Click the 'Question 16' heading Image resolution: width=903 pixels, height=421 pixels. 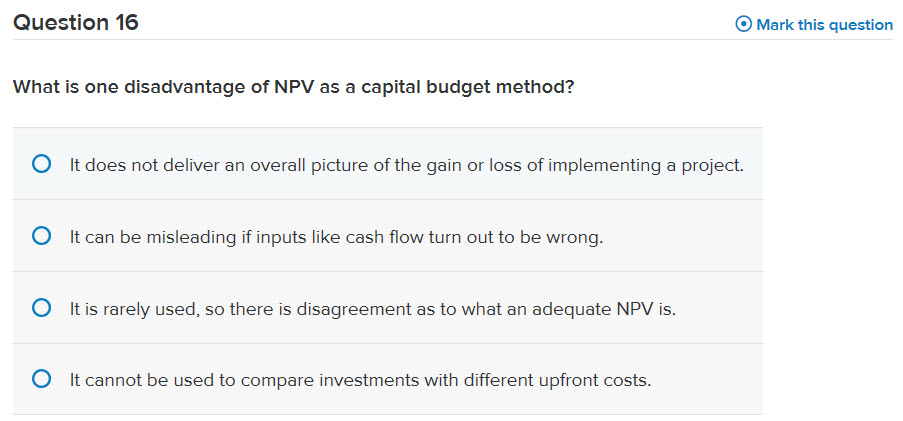(x=75, y=23)
